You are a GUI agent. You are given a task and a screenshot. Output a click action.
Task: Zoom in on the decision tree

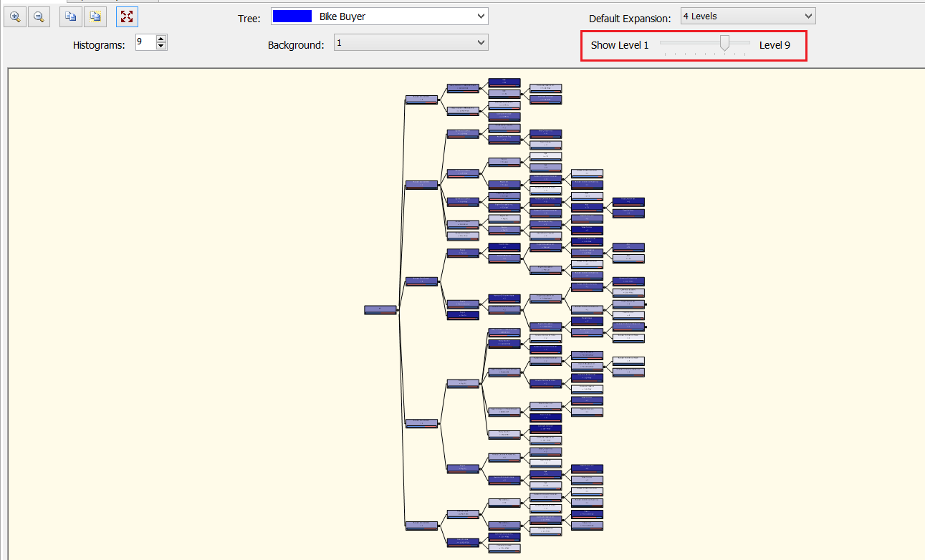pyautogui.click(x=15, y=16)
